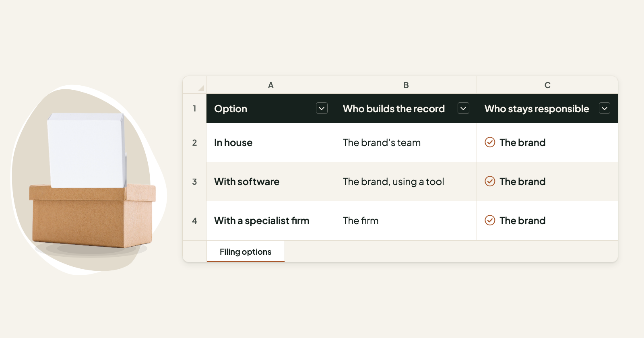Viewport: 644px width, 338px height.
Task: Expand the Who builds the record filter
Action: tap(463, 108)
